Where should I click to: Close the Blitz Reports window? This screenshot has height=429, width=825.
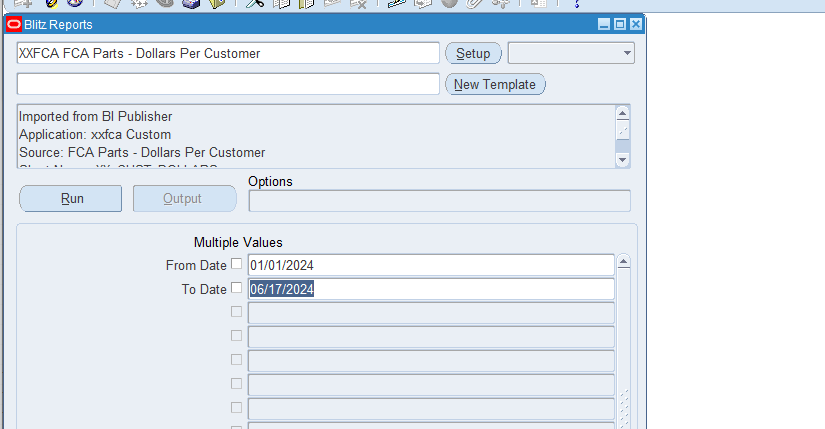(636, 24)
